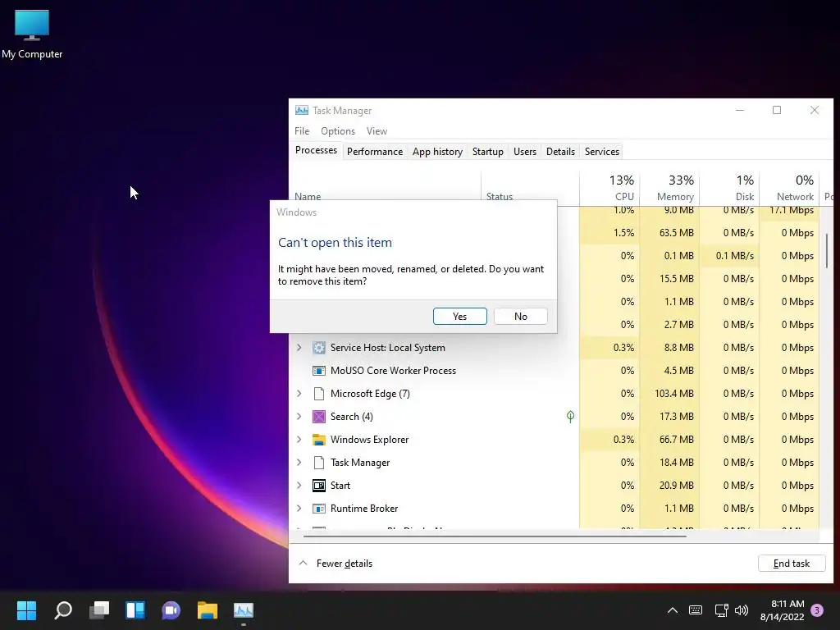Open the touch keyboard tray icon

(x=696, y=609)
